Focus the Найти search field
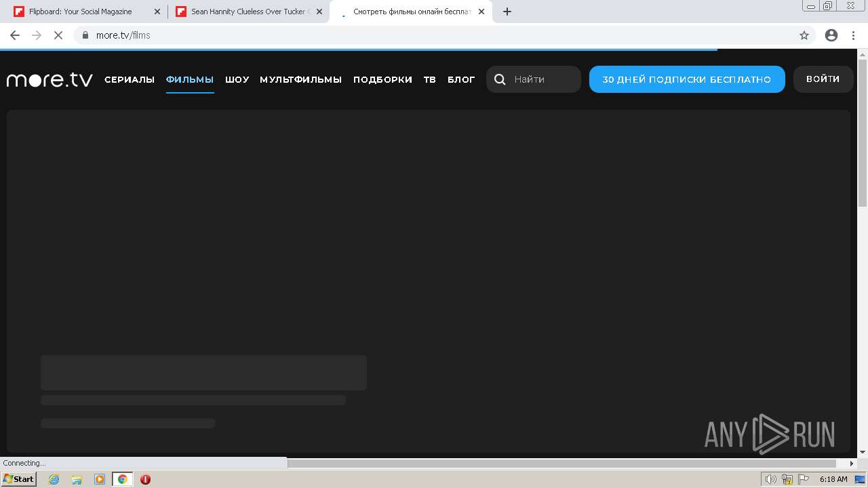Viewport: 868px width, 488px height. [534, 79]
